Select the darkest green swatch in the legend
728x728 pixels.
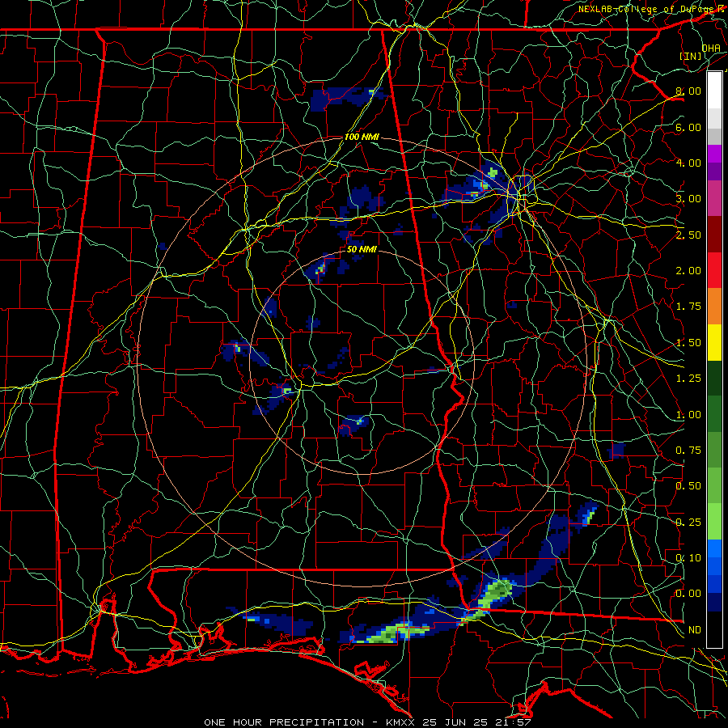pos(714,379)
